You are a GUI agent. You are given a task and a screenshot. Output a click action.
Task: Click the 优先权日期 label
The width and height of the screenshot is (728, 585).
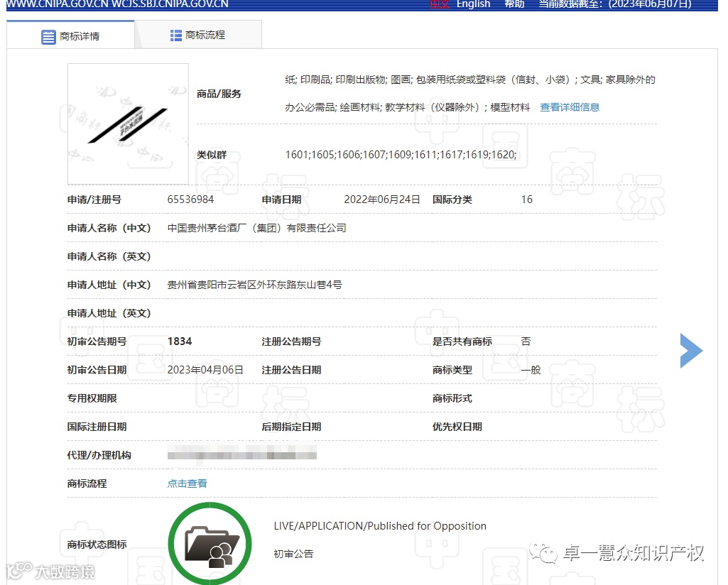click(x=457, y=427)
